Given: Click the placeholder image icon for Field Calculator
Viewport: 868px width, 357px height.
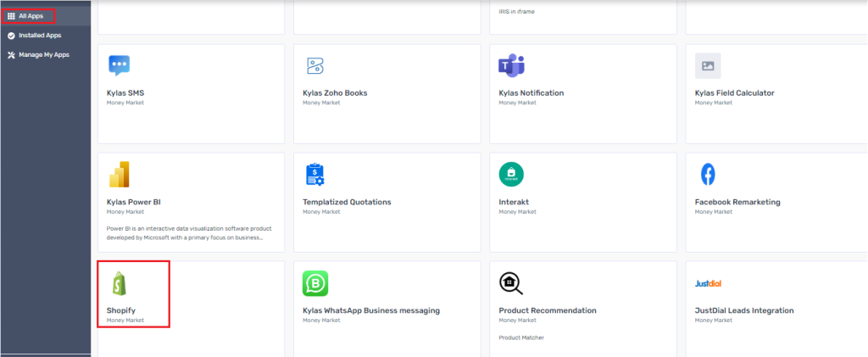Looking at the screenshot, I should click(x=708, y=66).
